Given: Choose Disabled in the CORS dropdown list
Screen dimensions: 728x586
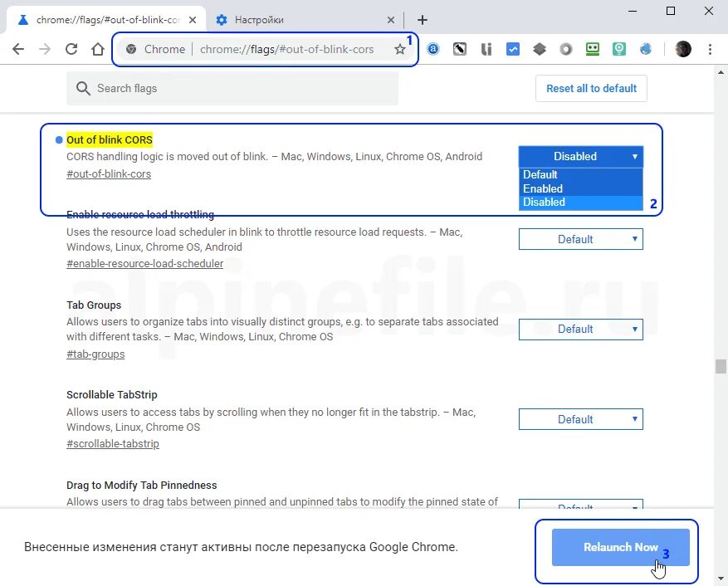Looking at the screenshot, I should click(x=581, y=203).
